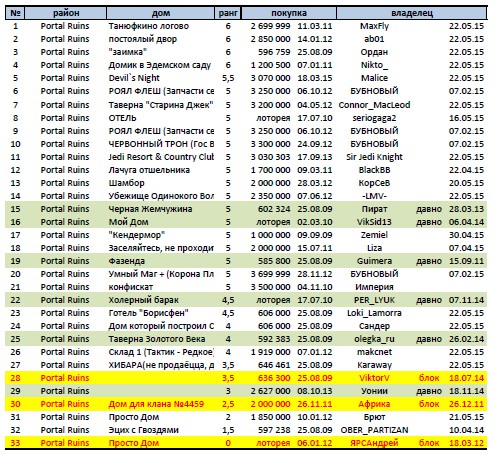
Task: Select the owner cell 'OBER_PARTIZAN'
Action: pyautogui.click(x=374, y=430)
